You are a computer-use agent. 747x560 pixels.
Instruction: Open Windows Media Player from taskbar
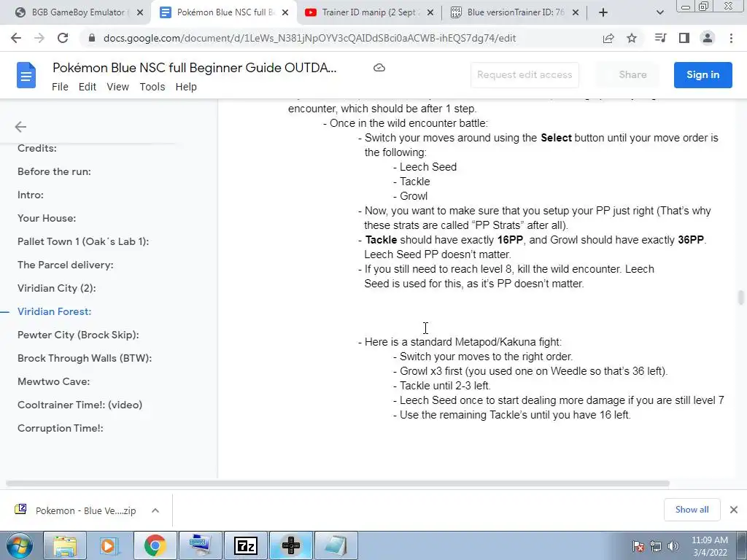pyautogui.click(x=109, y=545)
